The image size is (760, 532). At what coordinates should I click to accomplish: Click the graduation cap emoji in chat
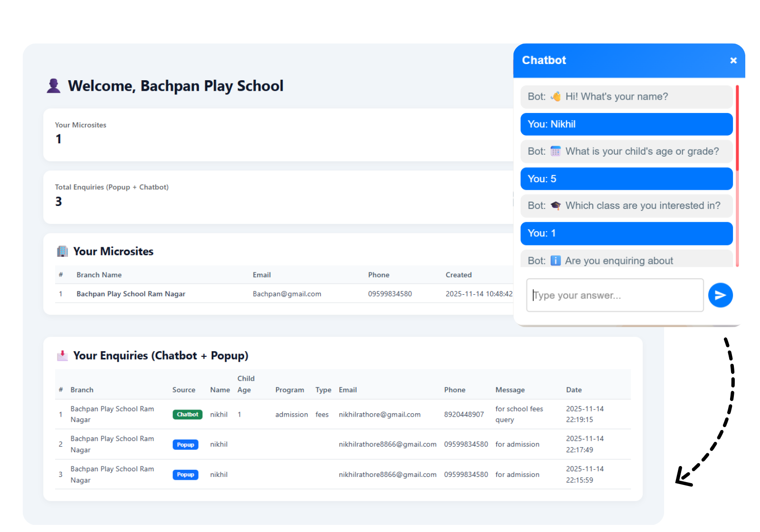coord(555,206)
